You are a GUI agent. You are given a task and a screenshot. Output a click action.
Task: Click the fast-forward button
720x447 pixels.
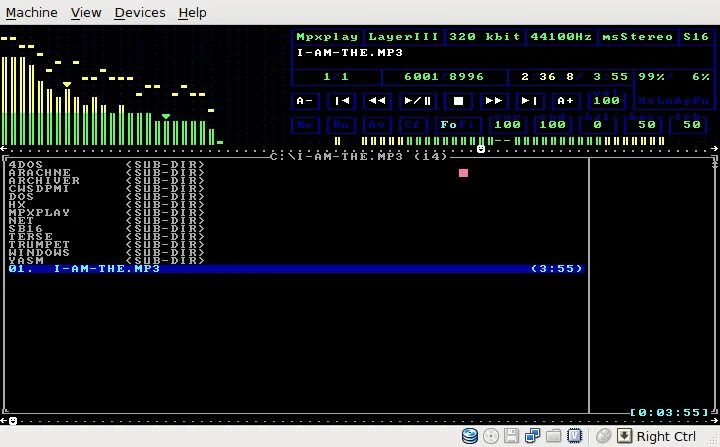(x=494, y=101)
